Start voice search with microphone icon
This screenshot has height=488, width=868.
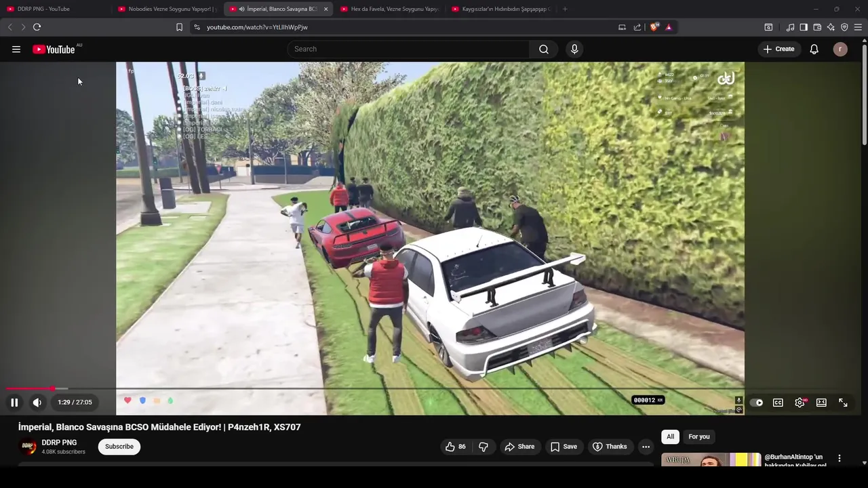pos(574,49)
